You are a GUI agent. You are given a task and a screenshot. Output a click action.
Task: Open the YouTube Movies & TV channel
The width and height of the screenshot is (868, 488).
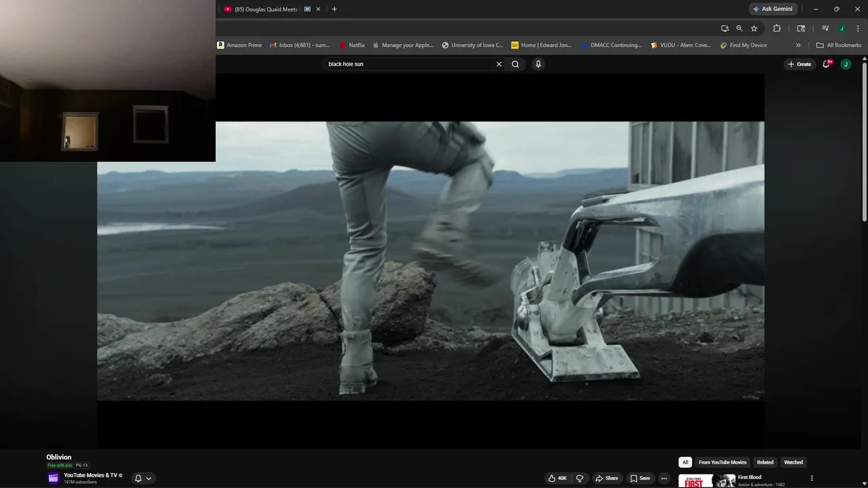(90, 475)
